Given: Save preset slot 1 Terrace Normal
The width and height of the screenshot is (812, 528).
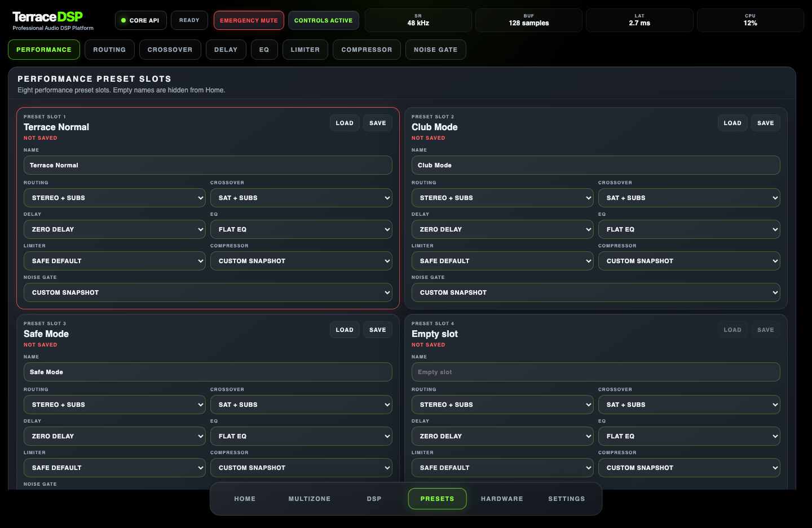Looking at the screenshot, I should (x=378, y=123).
